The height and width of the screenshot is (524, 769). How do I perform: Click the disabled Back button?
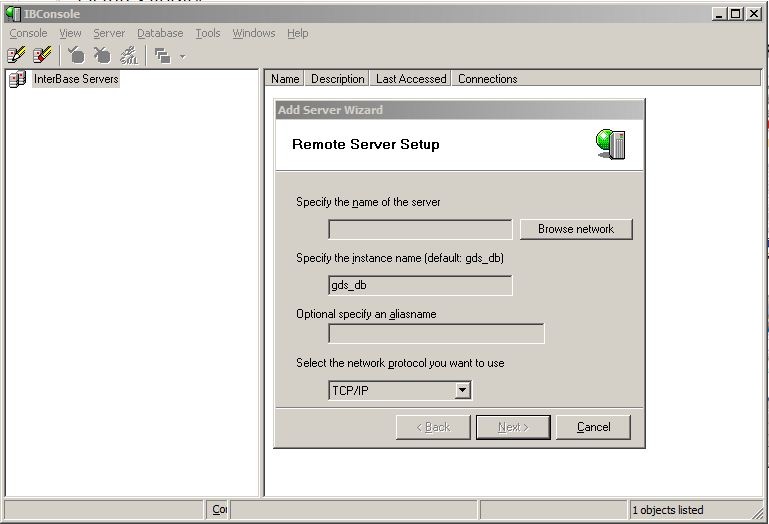433,427
